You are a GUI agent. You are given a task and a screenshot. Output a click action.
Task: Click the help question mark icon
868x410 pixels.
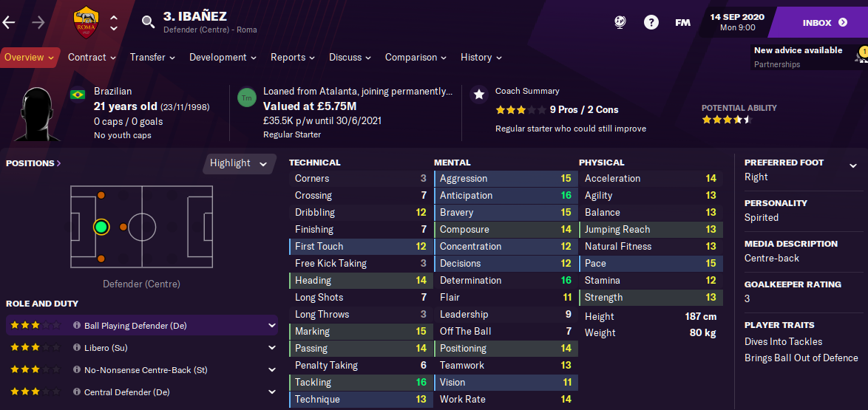651,23
